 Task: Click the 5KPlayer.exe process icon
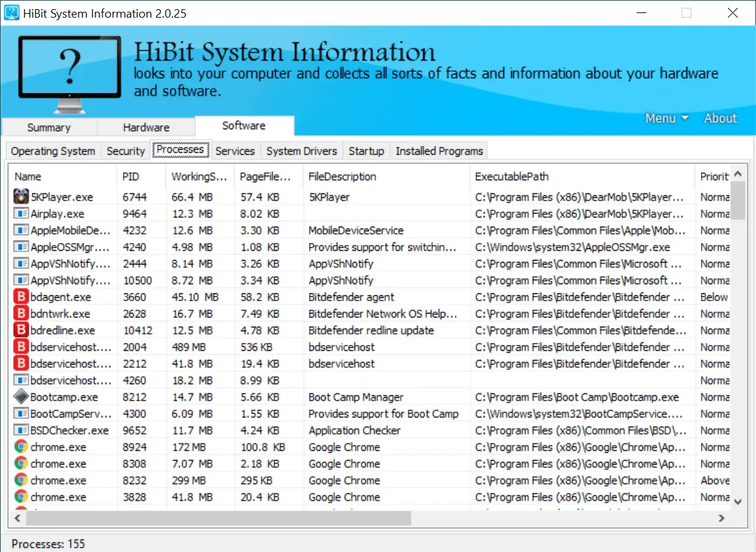pos(21,197)
